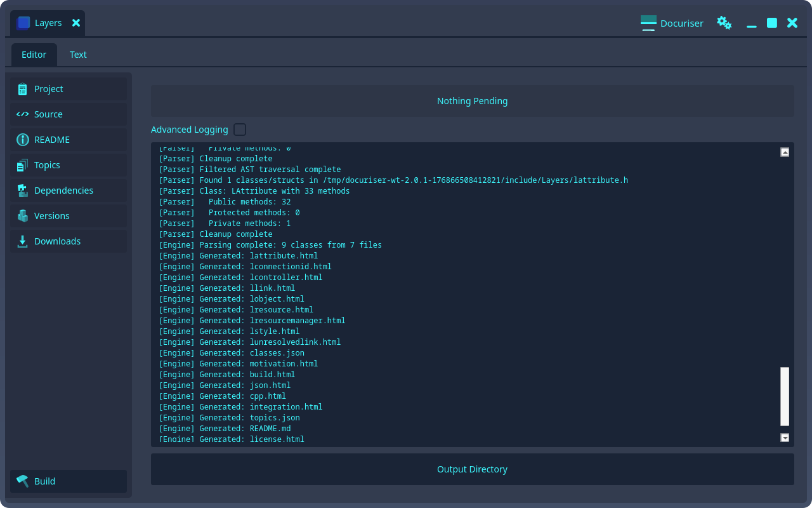Viewport: 812px width, 508px height.
Task: Click log line 'Generated: README.md'
Action: point(225,429)
